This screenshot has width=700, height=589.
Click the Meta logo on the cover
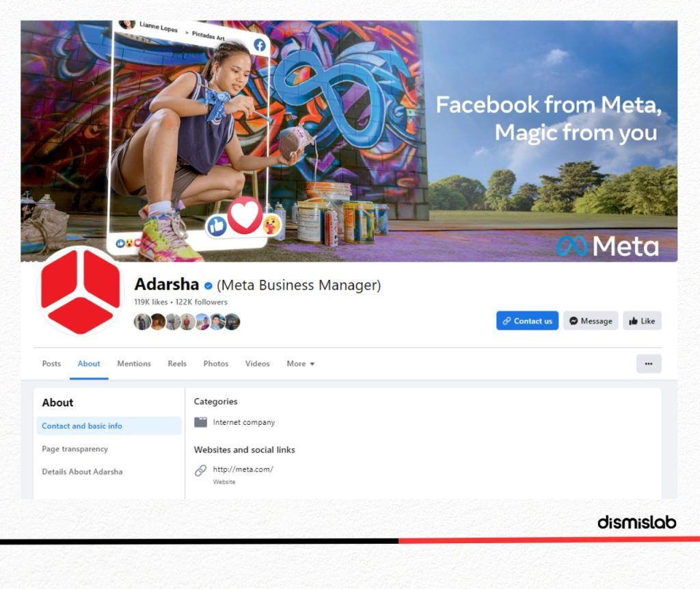click(x=608, y=246)
